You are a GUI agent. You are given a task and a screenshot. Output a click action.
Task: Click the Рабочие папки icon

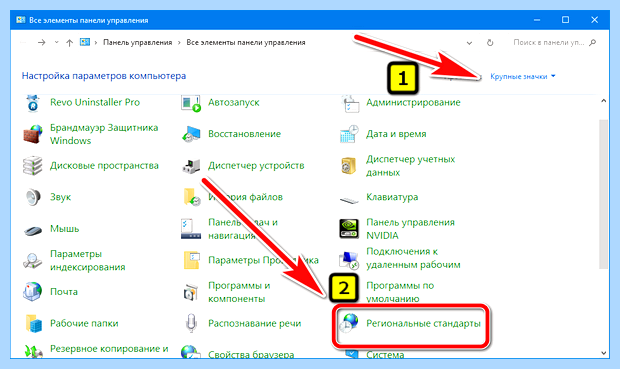(x=34, y=324)
